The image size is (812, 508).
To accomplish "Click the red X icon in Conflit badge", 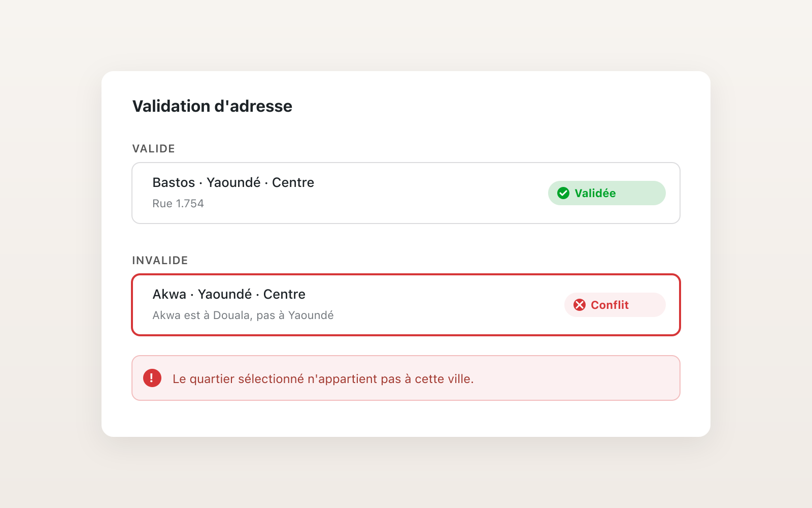I will [x=580, y=305].
